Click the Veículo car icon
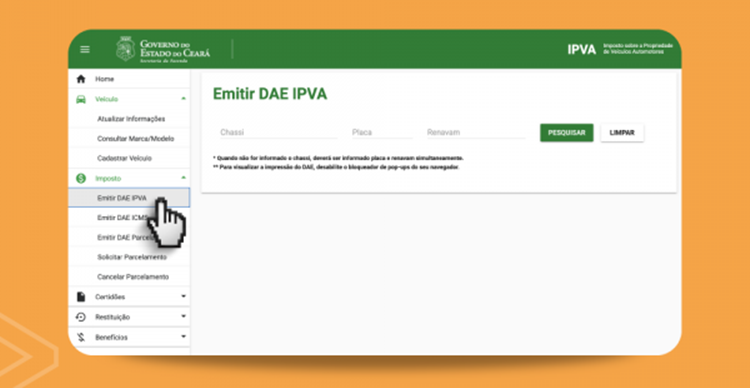The width and height of the screenshot is (750, 388). click(81, 99)
